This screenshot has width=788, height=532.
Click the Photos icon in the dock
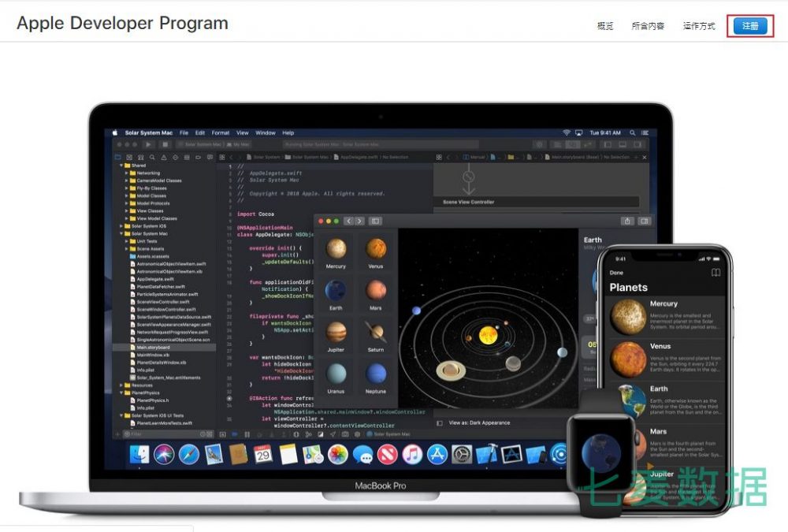click(x=338, y=454)
